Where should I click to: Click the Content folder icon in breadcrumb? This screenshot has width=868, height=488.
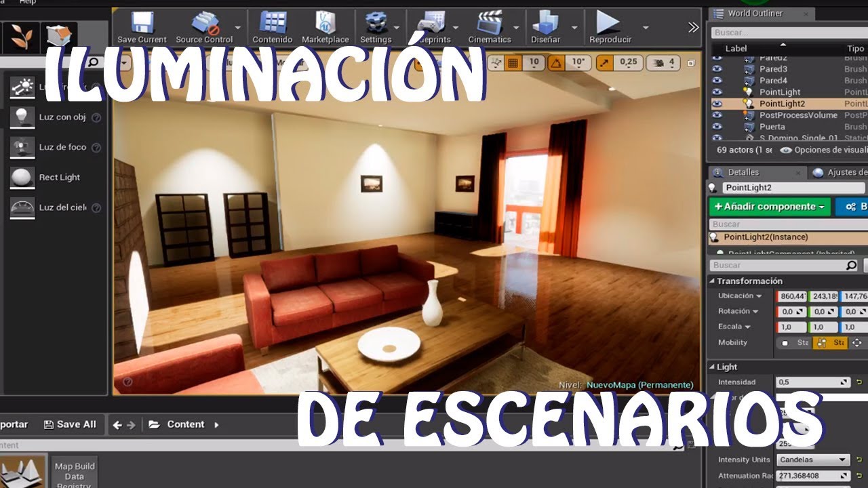pyautogui.click(x=154, y=424)
